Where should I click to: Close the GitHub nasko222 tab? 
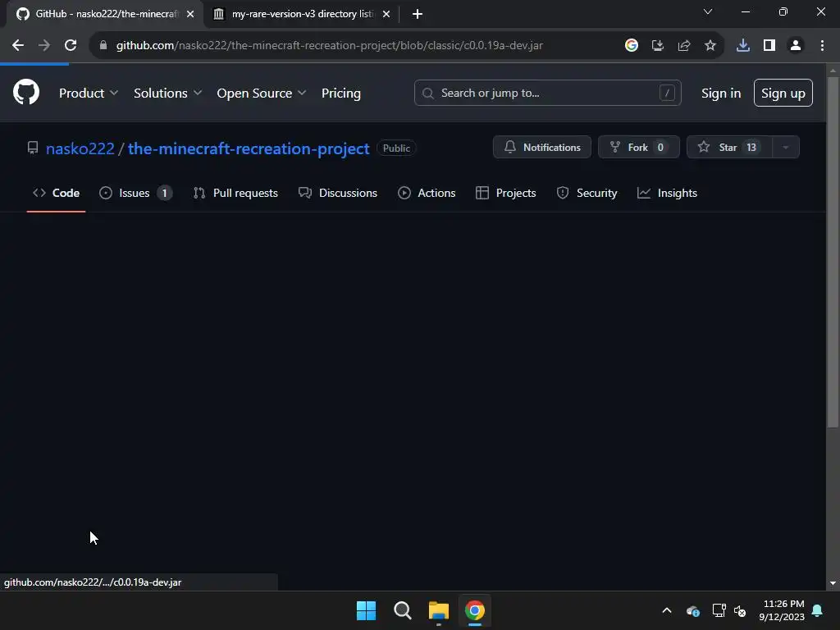point(190,14)
